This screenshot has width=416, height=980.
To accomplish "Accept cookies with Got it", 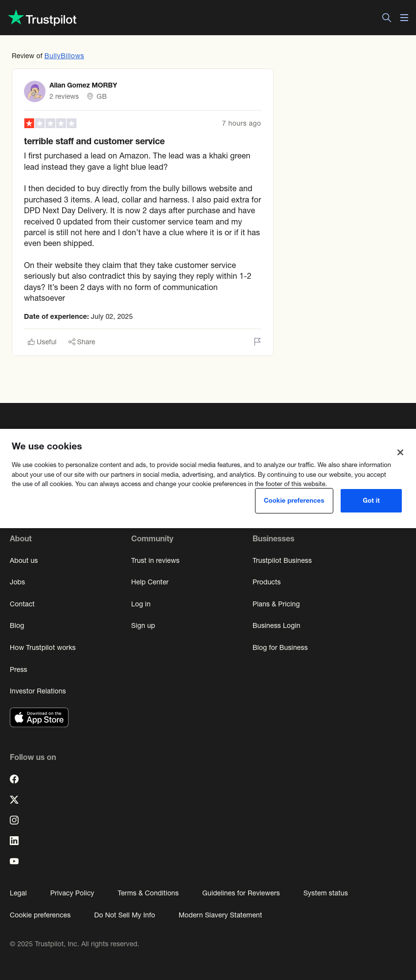I will 371,501.
